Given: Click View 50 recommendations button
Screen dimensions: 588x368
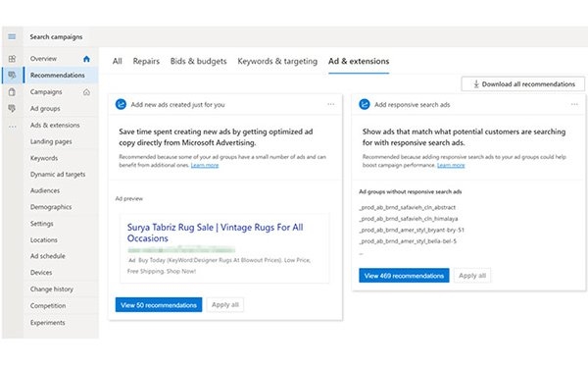Looking at the screenshot, I should pos(159,305).
